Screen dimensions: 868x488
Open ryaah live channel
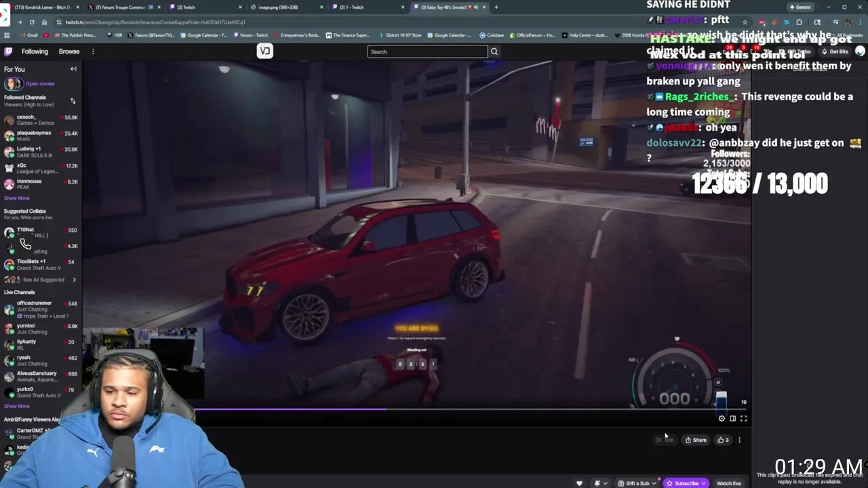[41, 361]
